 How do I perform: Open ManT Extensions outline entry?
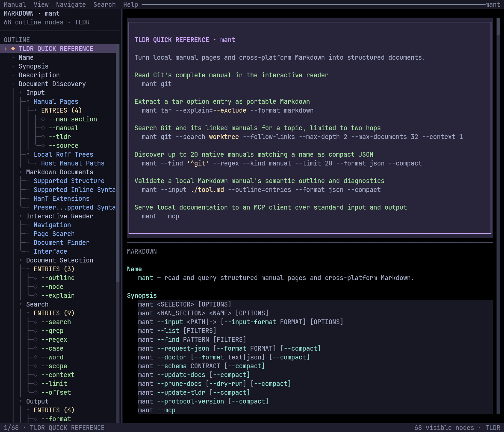pyautogui.click(x=61, y=198)
